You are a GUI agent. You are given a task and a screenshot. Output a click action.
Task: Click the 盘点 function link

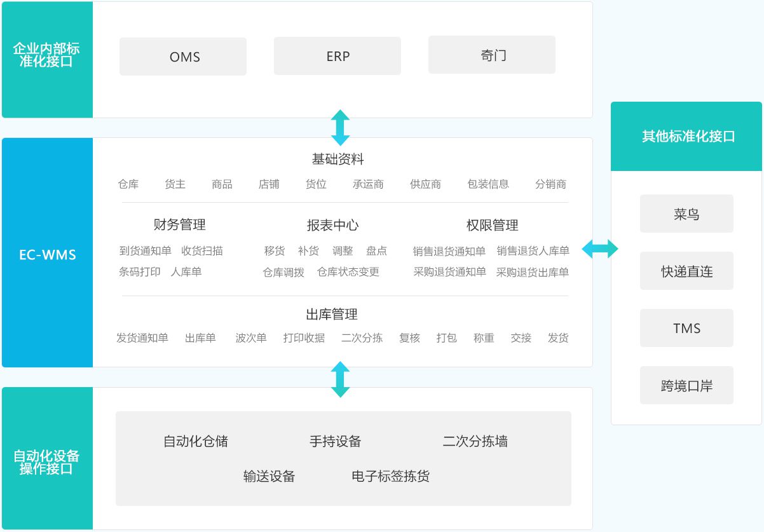tap(378, 250)
